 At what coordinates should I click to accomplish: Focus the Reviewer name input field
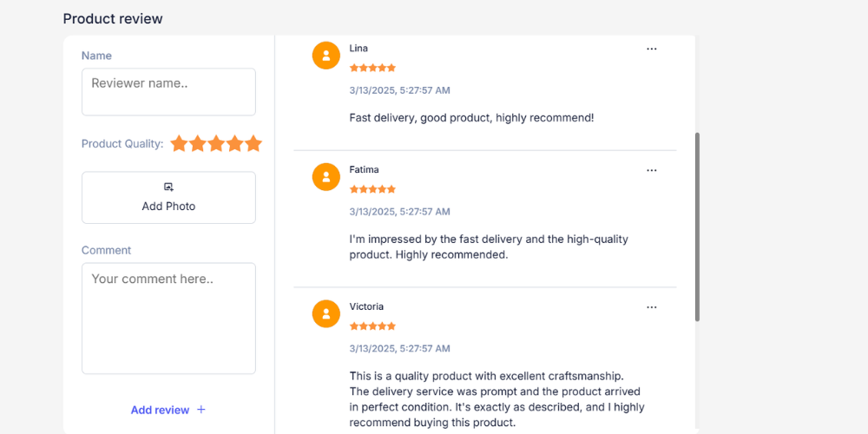click(x=168, y=91)
